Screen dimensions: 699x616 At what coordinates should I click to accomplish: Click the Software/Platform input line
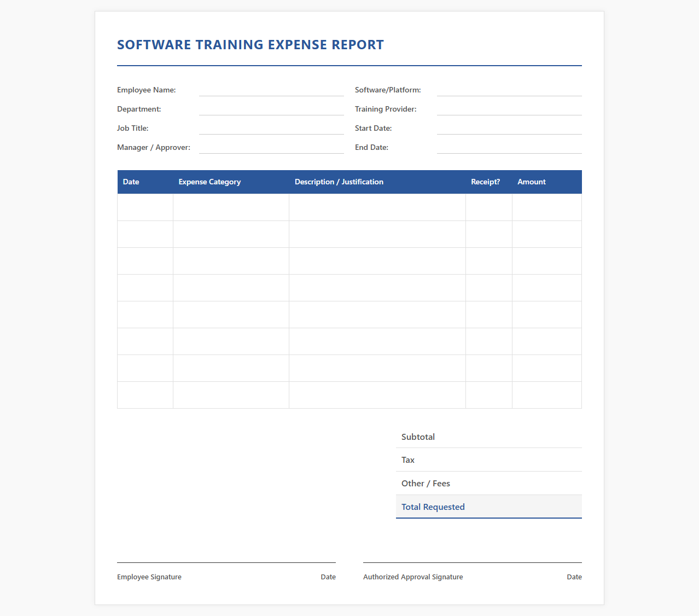509,90
